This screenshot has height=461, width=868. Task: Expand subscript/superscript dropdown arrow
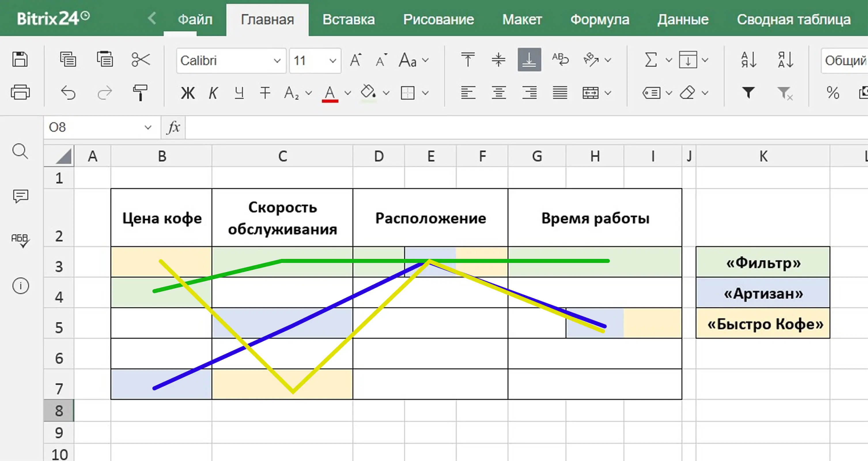point(308,93)
